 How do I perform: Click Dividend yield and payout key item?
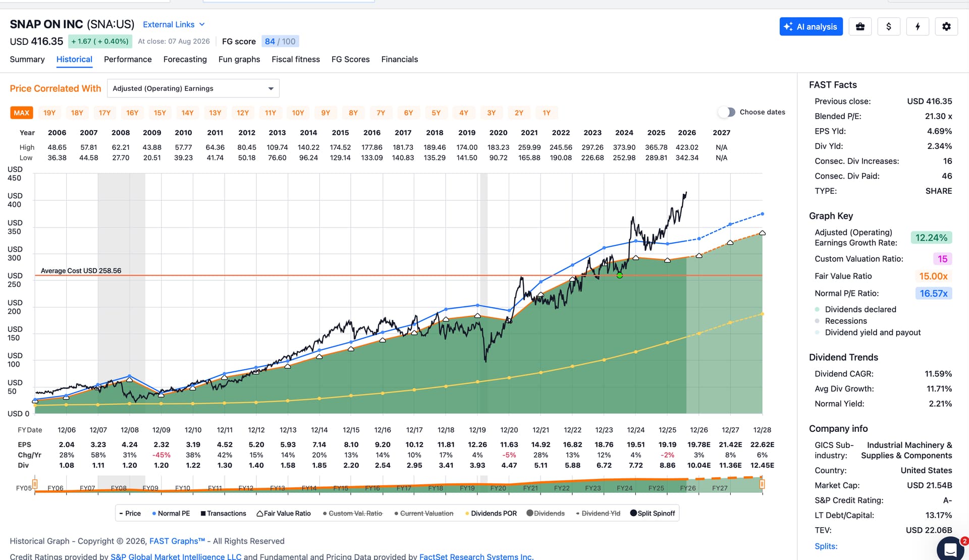point(868,332)
